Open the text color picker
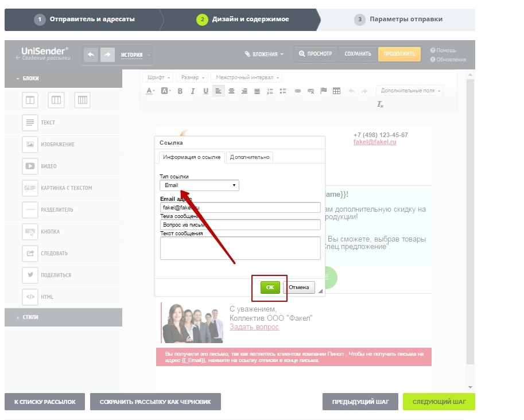Screen dimensions: 524x420 coord(150,91)
